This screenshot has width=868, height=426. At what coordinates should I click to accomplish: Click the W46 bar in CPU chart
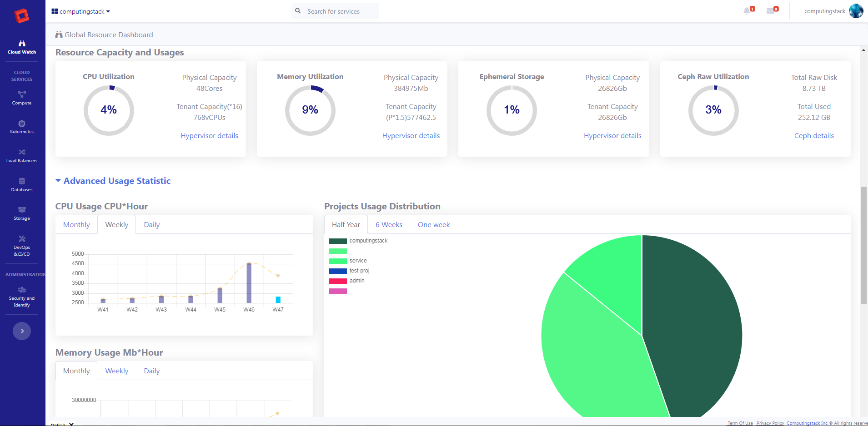tap(249, 283)
